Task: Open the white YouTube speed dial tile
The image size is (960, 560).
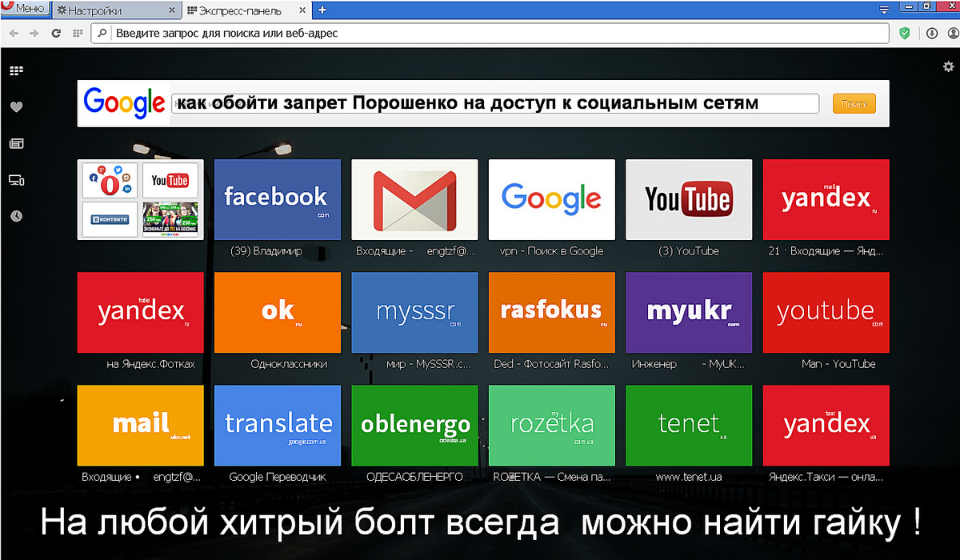Action: coord(689,199)
